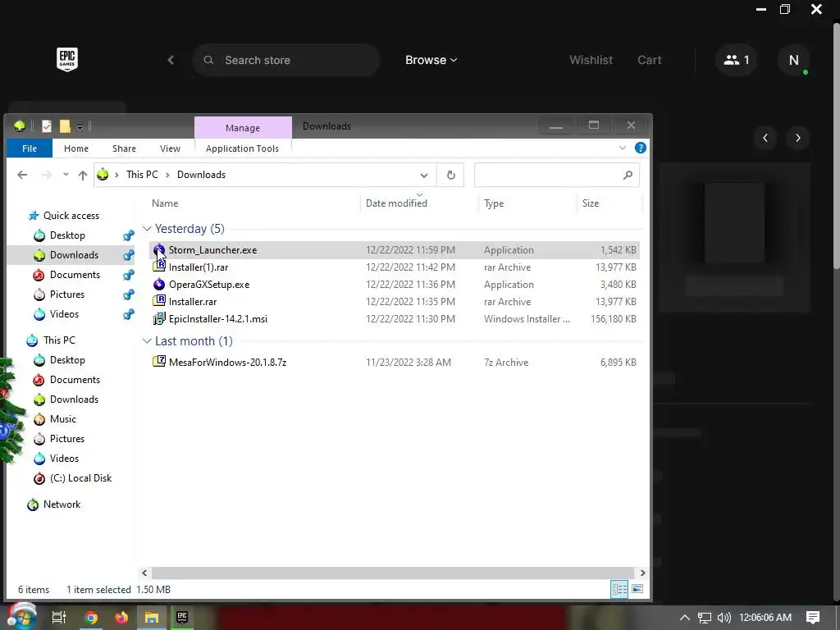Open notification center icon
The image size is (840, 630).
tap(813, 618)
